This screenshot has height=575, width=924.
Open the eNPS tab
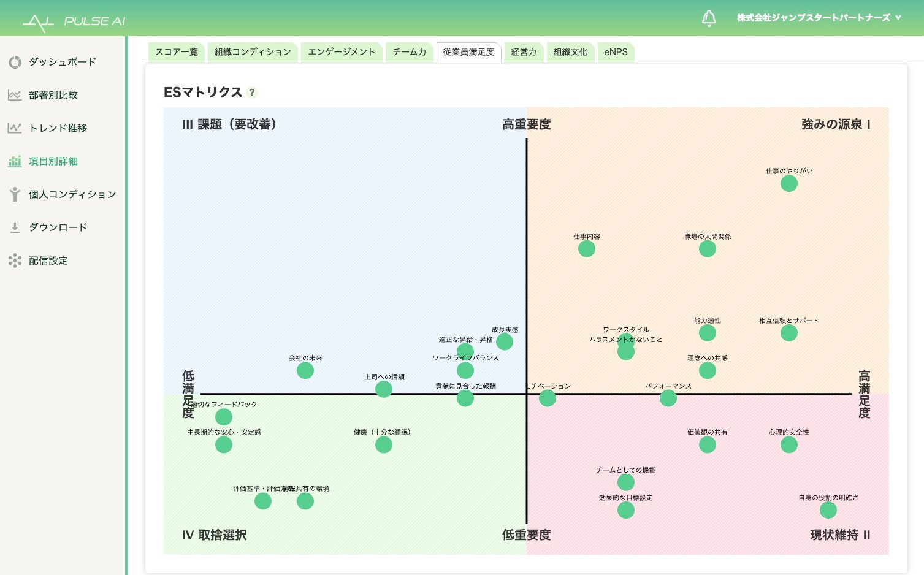pyautogui.click(x=616, y=52)
